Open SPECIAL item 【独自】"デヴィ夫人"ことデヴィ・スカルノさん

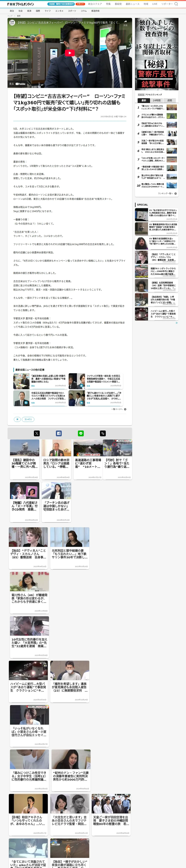tap(157, 257)
